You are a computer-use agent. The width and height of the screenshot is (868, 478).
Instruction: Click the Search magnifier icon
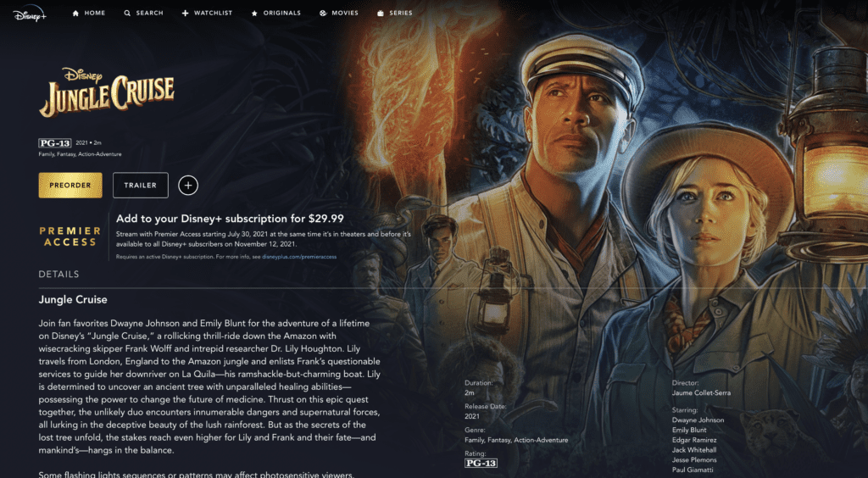pyautogui.click(x=127, y=13)
